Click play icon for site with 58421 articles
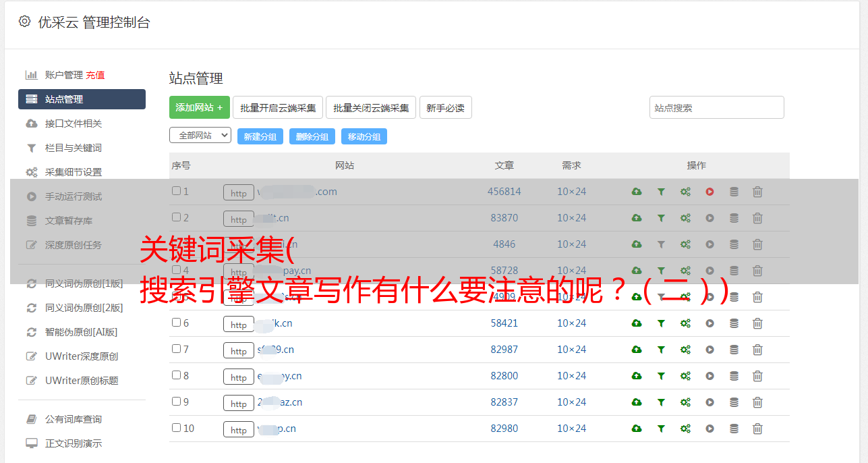The width and height of the screenshot is (868, 463). (710, 323)
